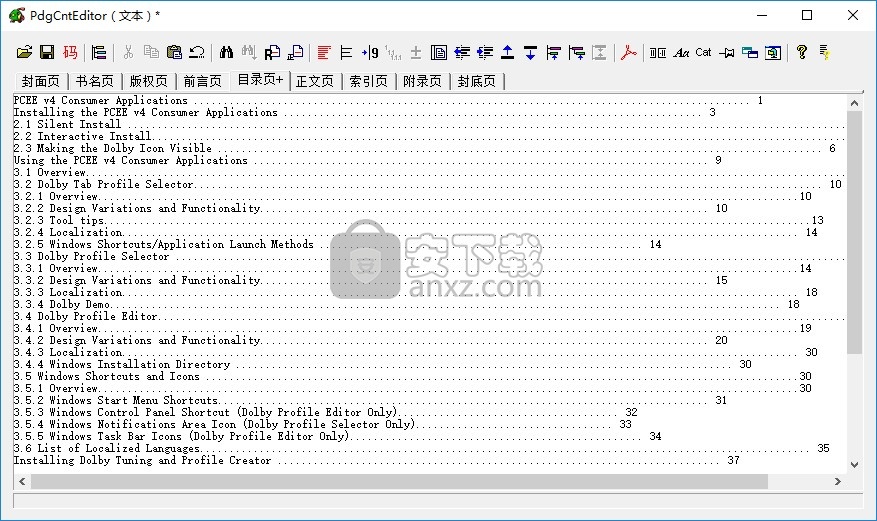Click the double-column split icon
The height and width of the screenshot is (521, 877).
[x=658, y=53]
